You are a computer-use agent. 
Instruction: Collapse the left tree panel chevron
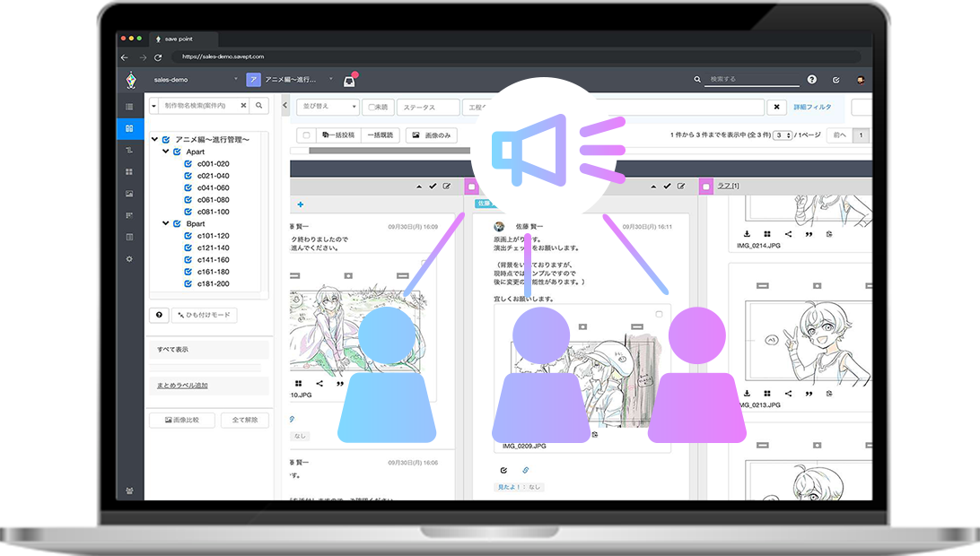point(285,106)
